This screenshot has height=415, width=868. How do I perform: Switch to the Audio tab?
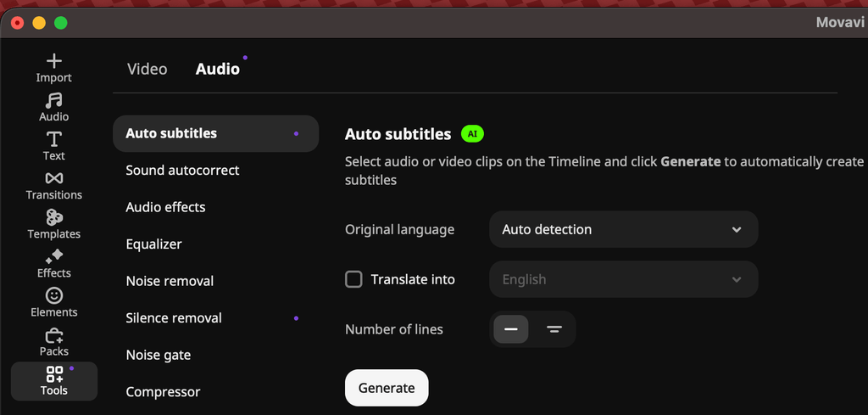(218, 70)
